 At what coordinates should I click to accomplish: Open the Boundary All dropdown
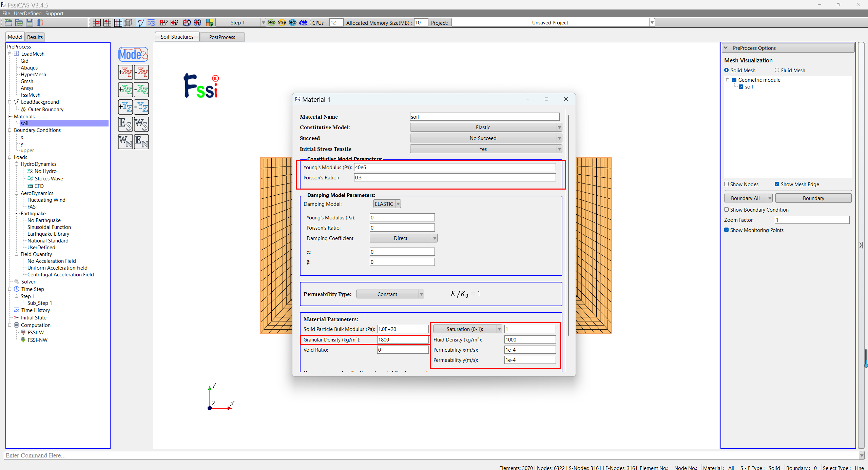(x=748, y=198)
